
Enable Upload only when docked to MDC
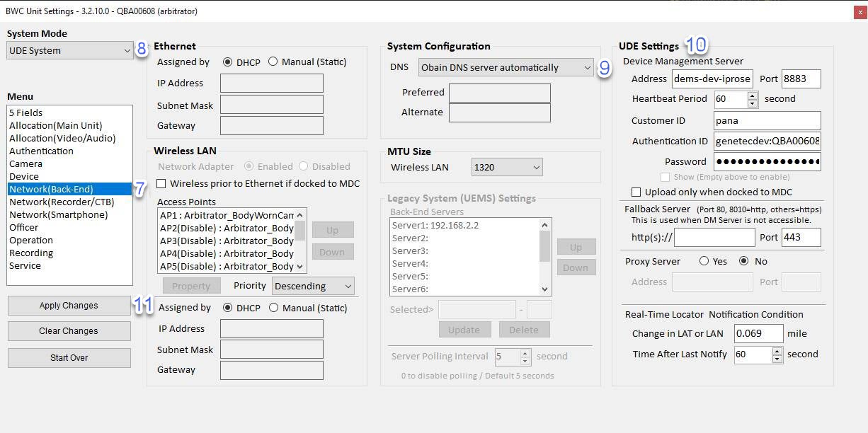[x=636, y=192]
